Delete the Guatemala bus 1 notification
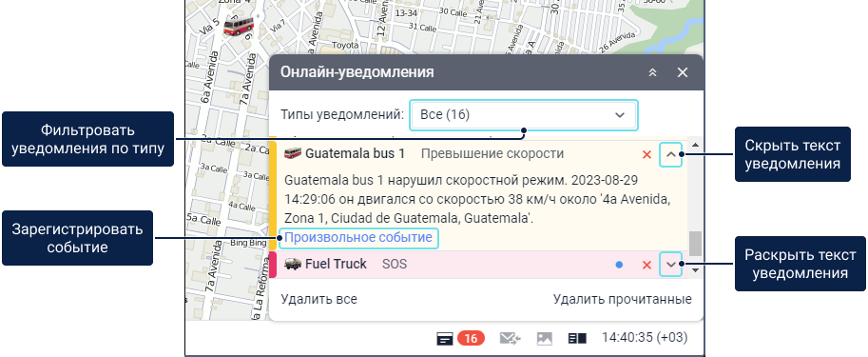Screen dimensions: 868x357 click(x=646, y=154)
